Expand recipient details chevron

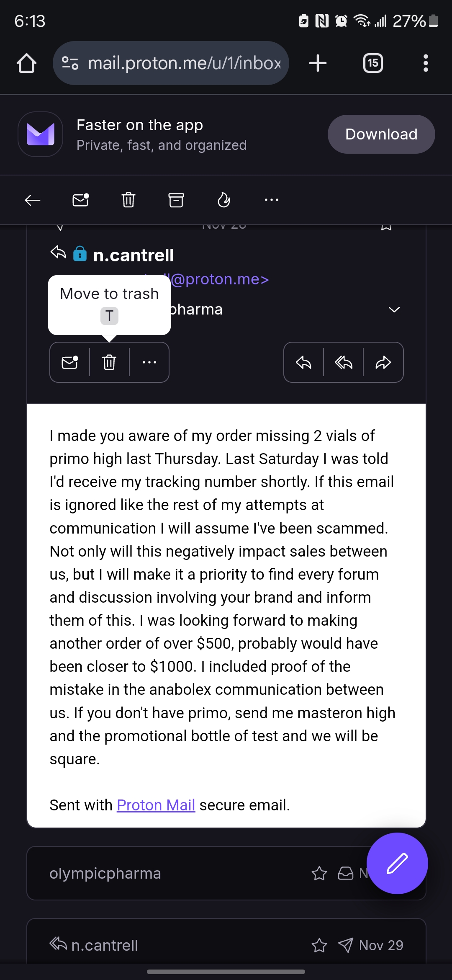coord(394,309)
